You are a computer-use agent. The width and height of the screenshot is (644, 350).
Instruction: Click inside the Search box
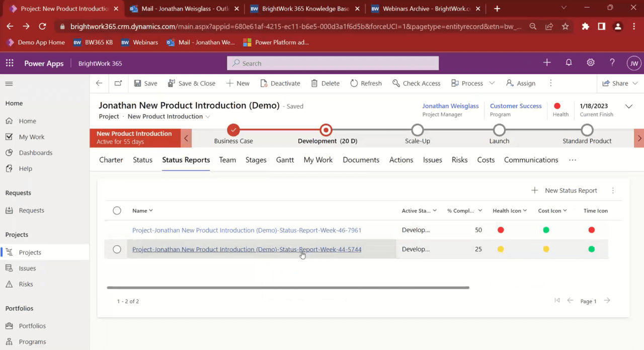[332, 63]
